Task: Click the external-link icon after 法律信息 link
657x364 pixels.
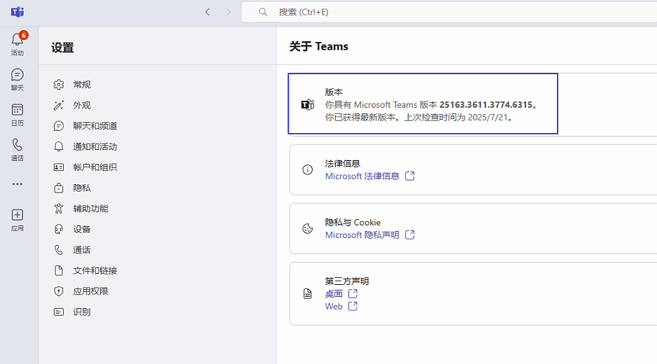Action: 410,176
